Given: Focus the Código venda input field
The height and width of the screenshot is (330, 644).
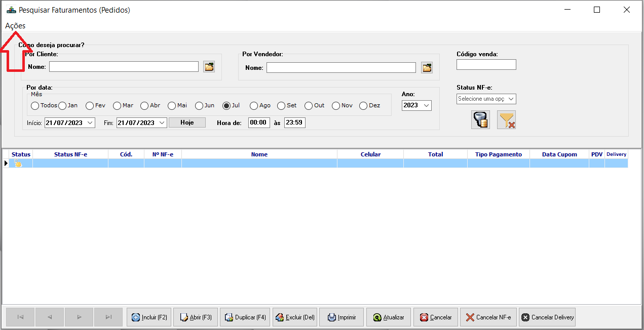Looking at the screenshot, I should tap(486, 64).
